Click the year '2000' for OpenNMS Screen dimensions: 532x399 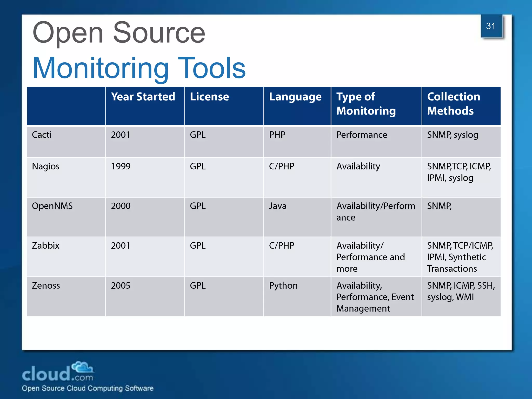[x=145, y=217]
